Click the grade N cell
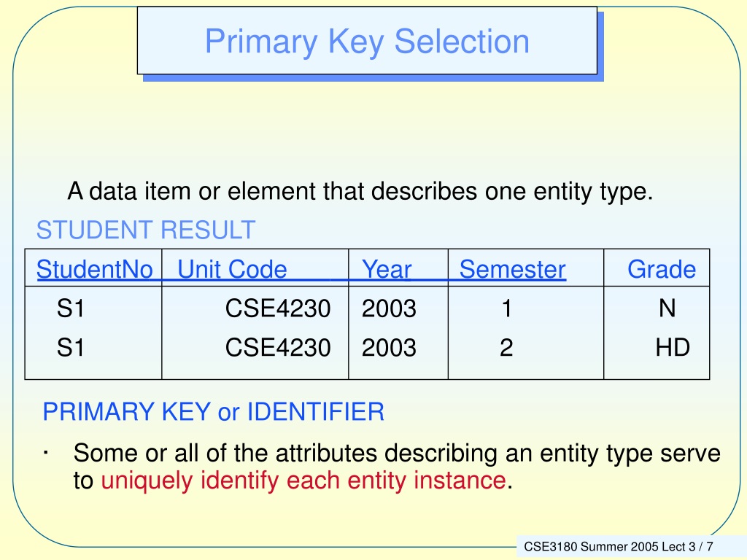747x560 pixels. [x=667, y=308]
